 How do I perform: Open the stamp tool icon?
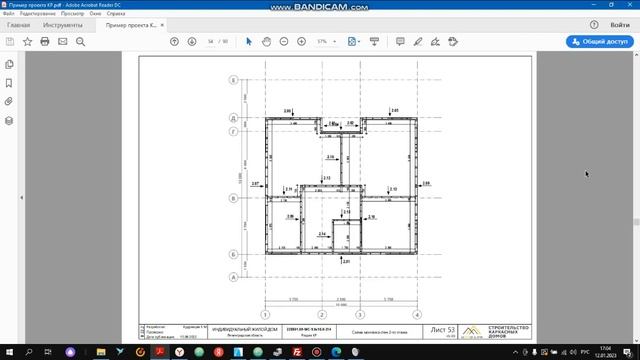[453, 42]
